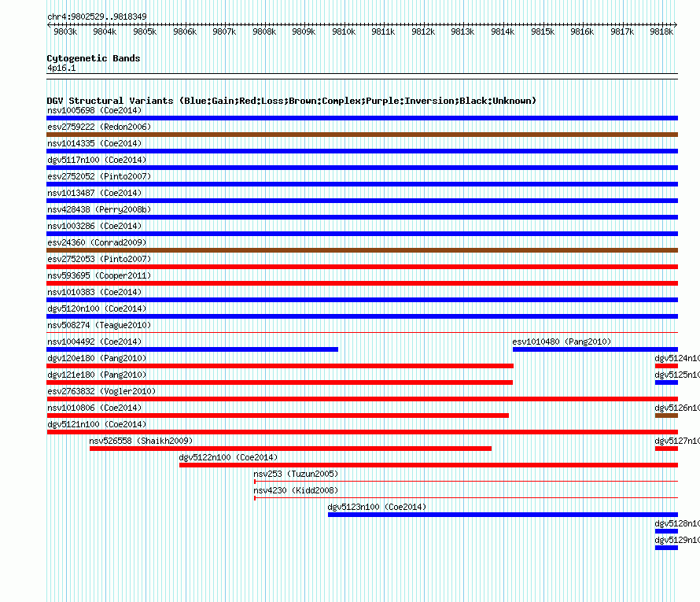This screenshot has height=602, width=700.
Task: Click the dgv5128n10 label
Action: tap(677, 523)
